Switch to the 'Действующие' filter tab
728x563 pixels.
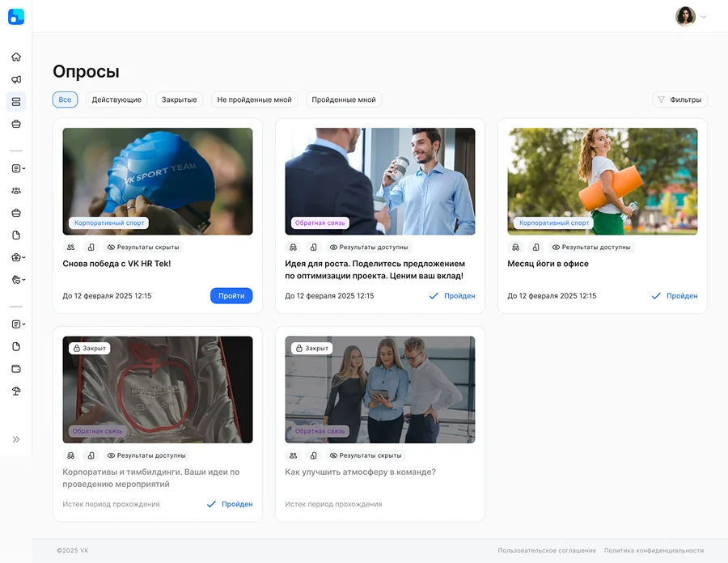click(x=116, y=100)
